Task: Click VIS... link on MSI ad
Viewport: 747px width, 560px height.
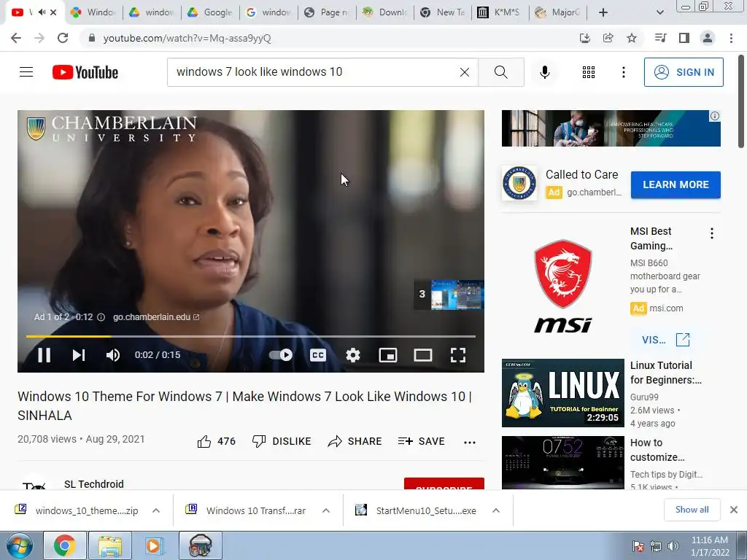Action: (x=665, y=340)
